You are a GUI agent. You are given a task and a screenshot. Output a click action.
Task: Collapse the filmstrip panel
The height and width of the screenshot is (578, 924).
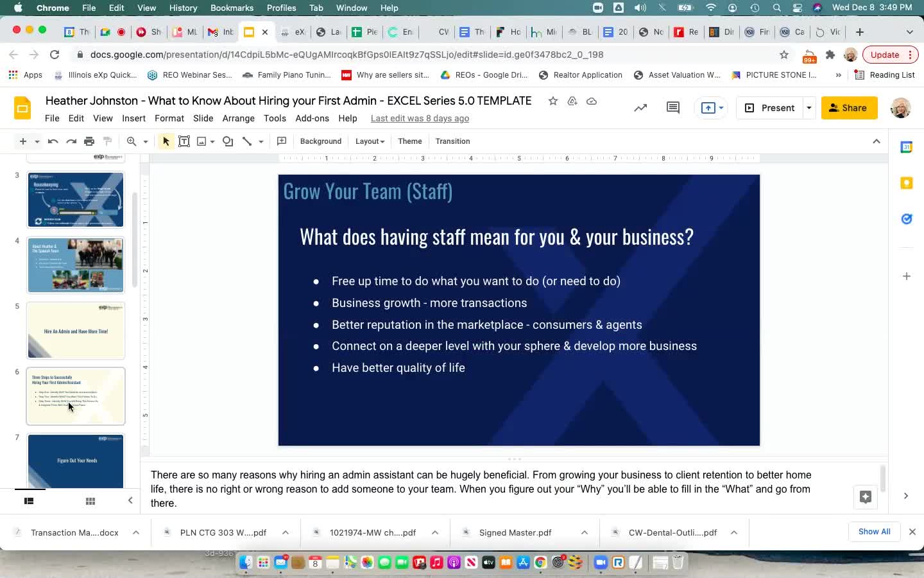[130, 500]
